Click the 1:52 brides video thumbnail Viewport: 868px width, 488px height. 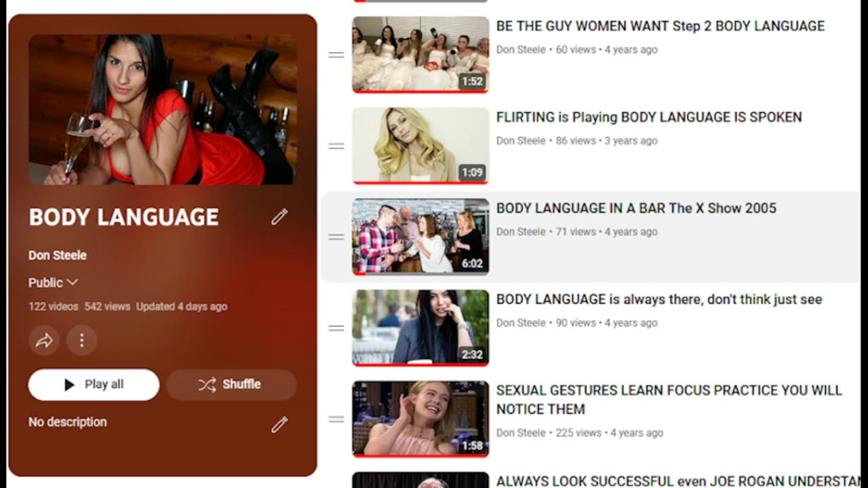click(x=420, y=54)
